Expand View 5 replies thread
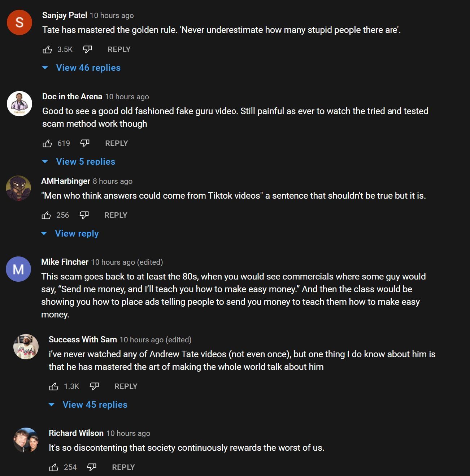 [x=86, y=162]
